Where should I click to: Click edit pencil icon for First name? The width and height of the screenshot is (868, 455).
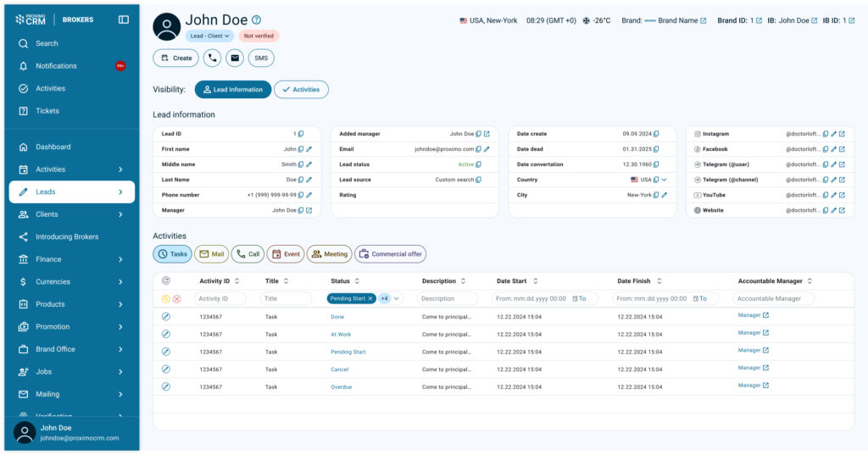coord(309,149)
